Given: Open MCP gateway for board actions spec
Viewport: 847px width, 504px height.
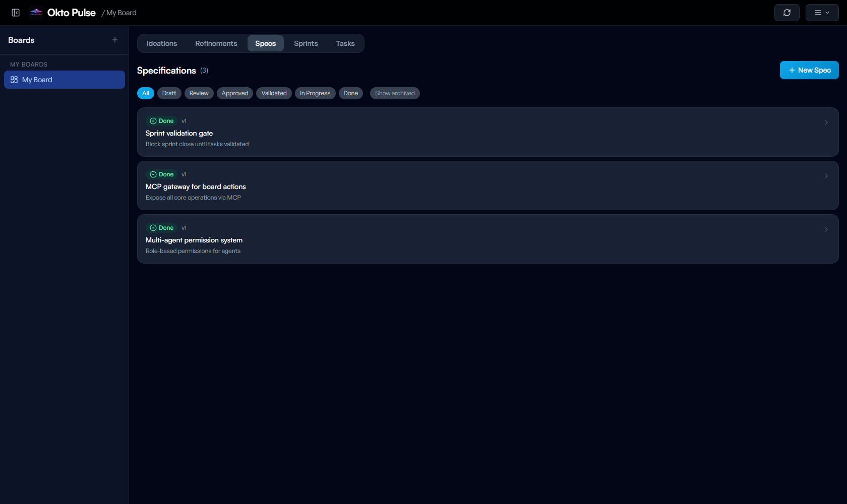Looking at the screenshot, I should pos(196,186).
